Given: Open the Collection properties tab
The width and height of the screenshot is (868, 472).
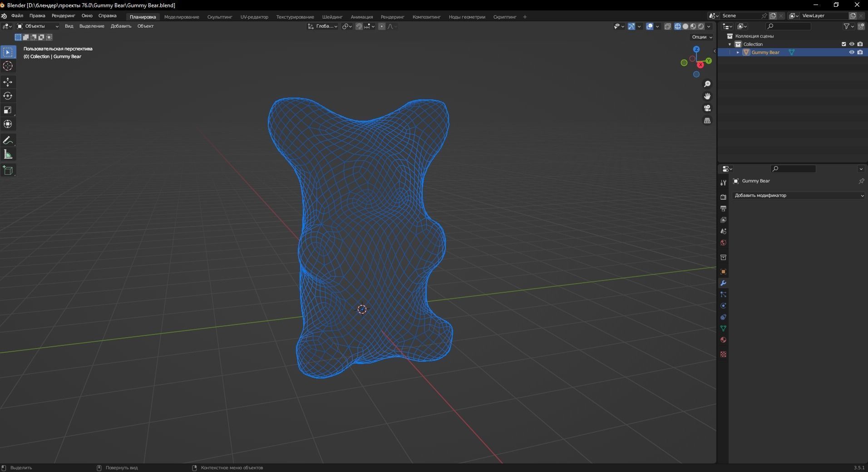Looking at the screenshot, I should [x=723, y=257].
